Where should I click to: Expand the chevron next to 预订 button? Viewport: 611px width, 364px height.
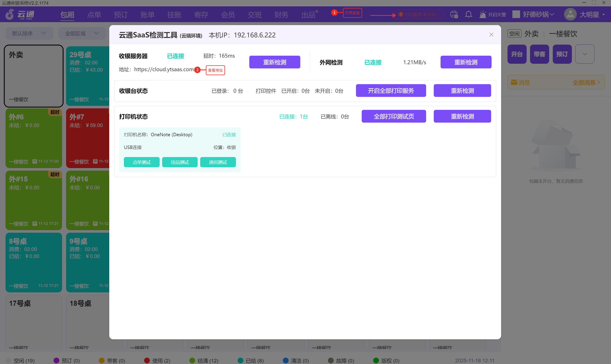pyautogui.click(x=584, y=54)
